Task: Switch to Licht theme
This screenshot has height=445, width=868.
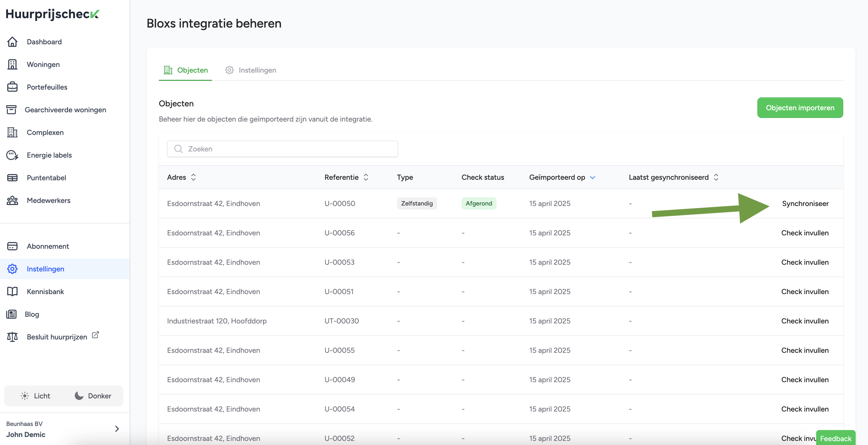Action: tap(35, 396)
